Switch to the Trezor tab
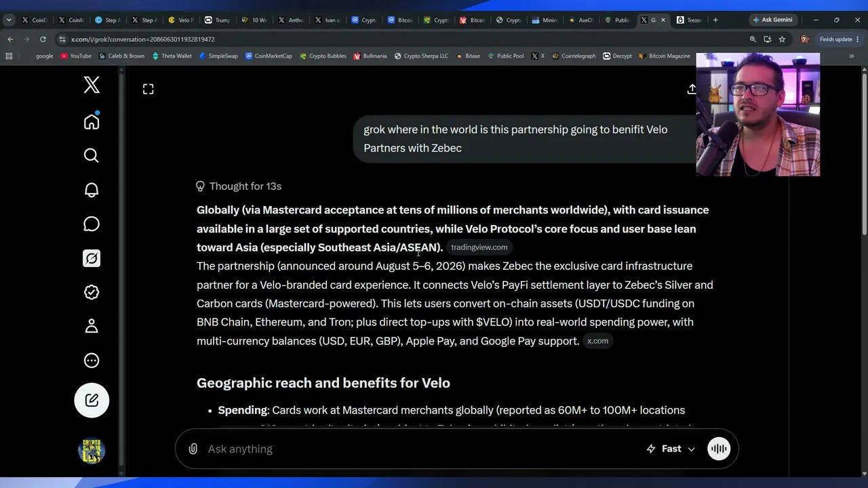The width and height of the screenshot is (868, 488). pos(690,20)
